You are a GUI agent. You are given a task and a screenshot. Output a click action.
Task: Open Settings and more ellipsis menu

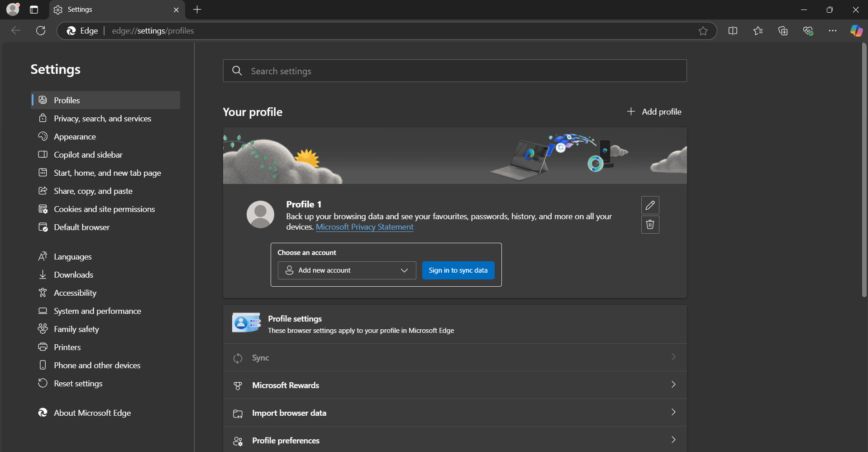(x=832, y=31)
